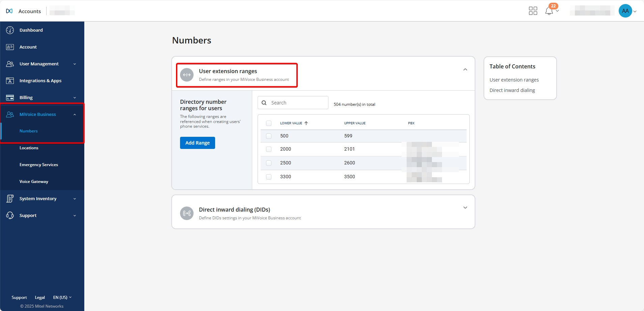This screenshot has height=311, width=644.
Task: Click the Accounts header title
Action: tap(30, 11)
